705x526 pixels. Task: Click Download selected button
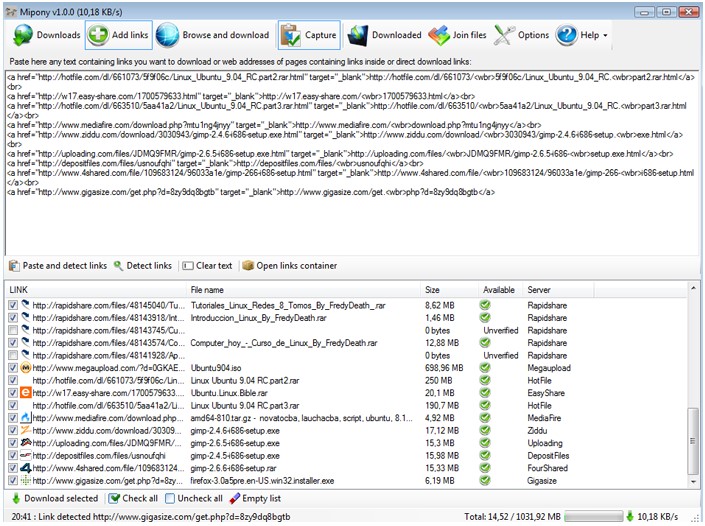(55, 499)
